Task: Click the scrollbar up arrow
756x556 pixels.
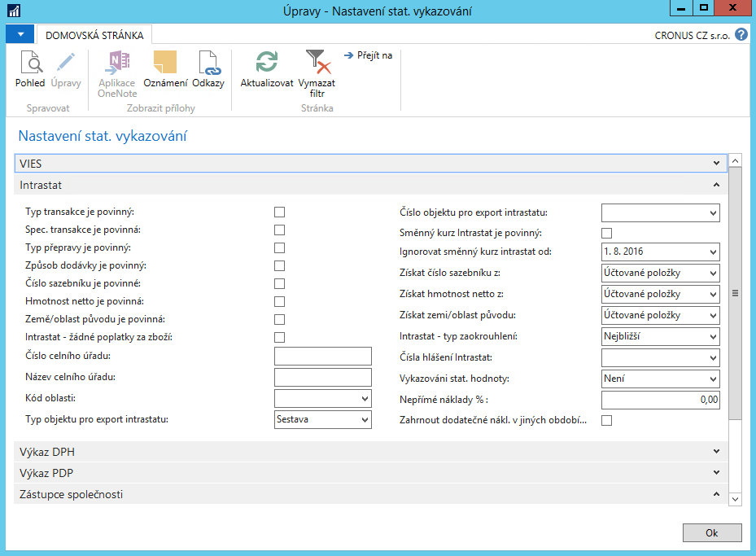Action: click(736, 160)
